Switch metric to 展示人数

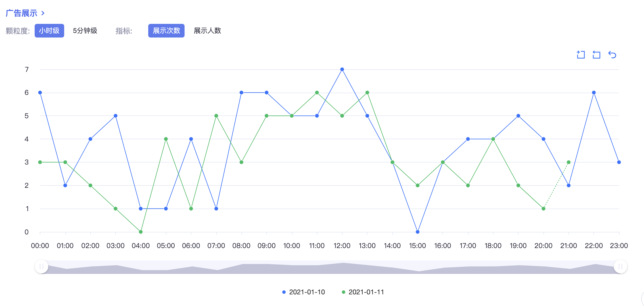click(x=207, y=31)
